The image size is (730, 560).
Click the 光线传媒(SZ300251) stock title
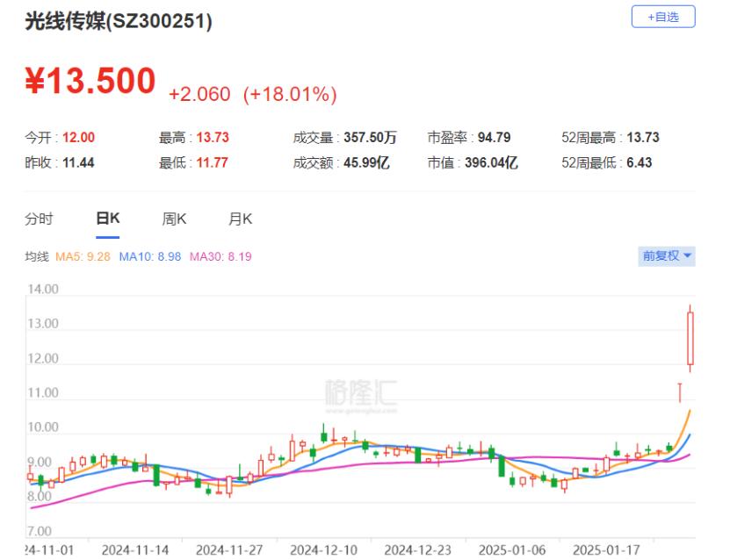click(x=119, y=23)
